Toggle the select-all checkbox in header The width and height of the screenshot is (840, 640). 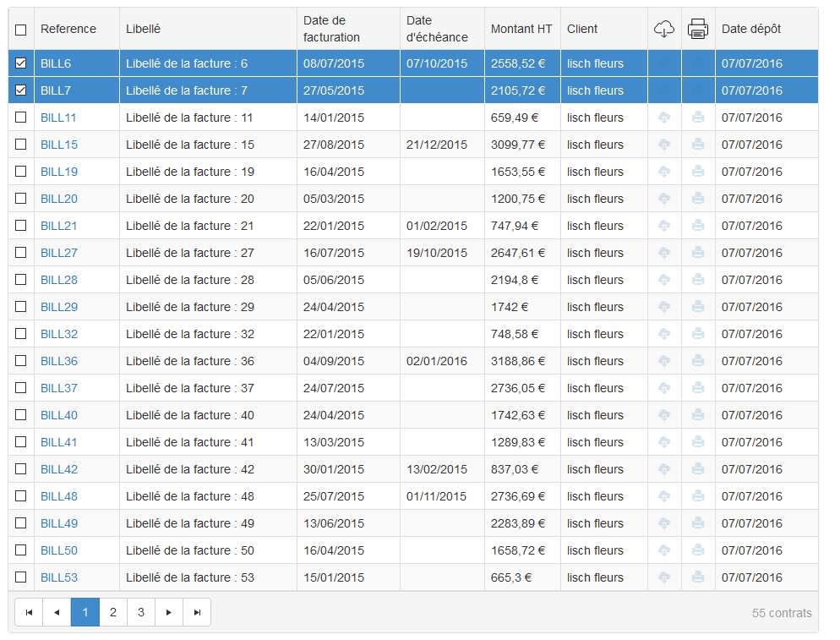coord(21,30)
